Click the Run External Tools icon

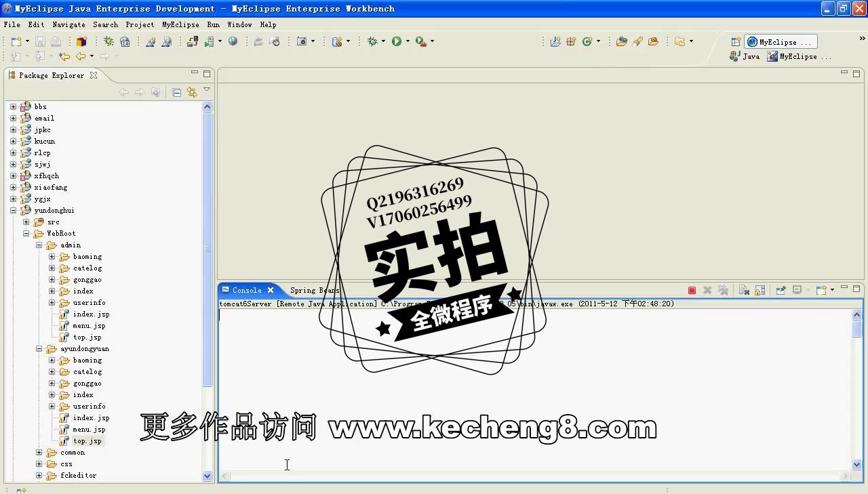click(x=421, y=41)
